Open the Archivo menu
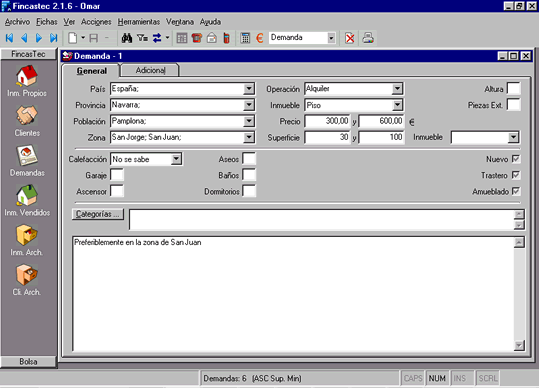 pyautogui.click(x=18, y=22)
